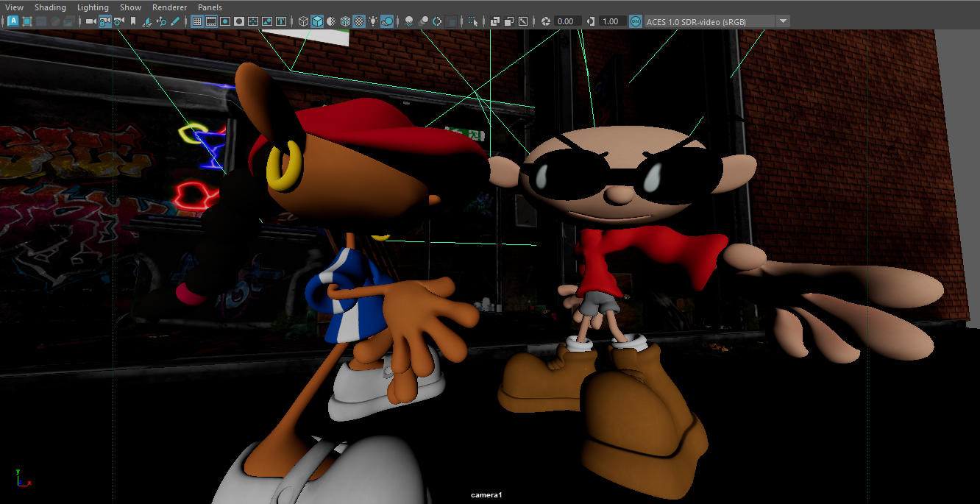Screen dimensions: 980x504
Task: Toggle Multisample Anti-aliasing icon
Action: click(x=437, y=21)
